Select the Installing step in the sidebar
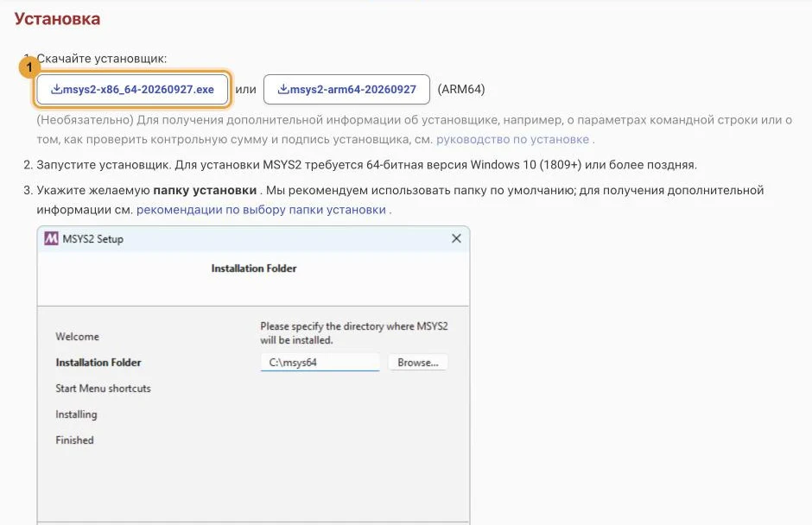Image resolution: width=812 pixels, height=525 pixels. click(76, 414)
